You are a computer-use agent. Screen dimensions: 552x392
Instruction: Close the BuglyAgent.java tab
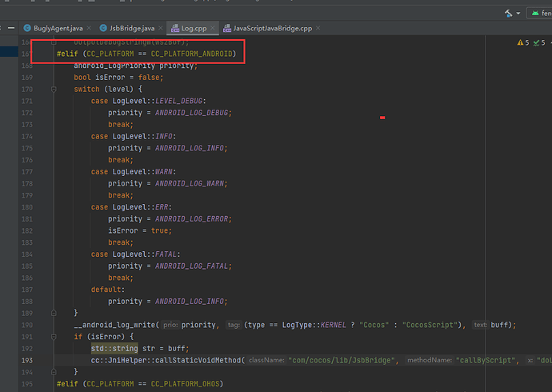click(x=89, y=28)
